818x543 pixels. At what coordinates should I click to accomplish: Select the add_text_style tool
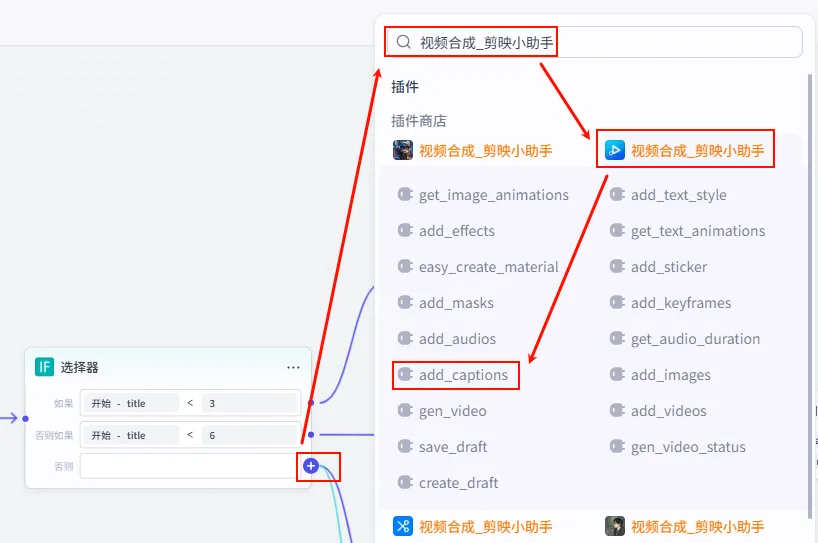pos(668,195)
